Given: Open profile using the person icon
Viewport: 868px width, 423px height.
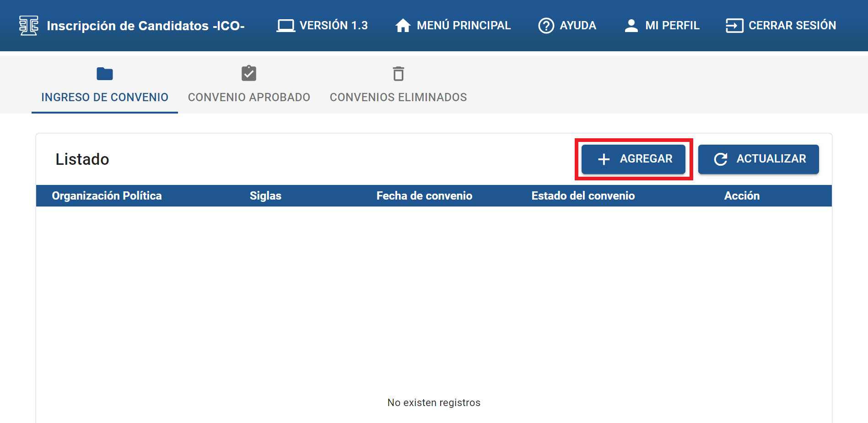Looking at the screenshot, I should (x=631, y=26).
